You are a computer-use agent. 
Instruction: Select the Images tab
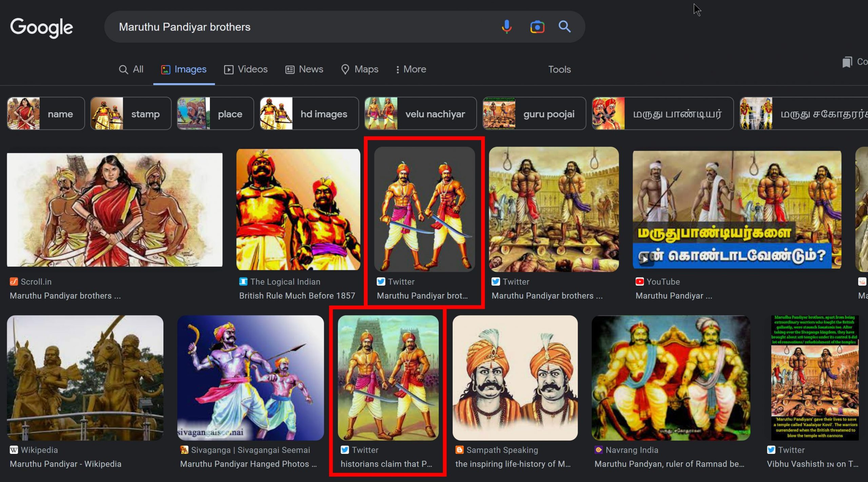coord(184,69)
